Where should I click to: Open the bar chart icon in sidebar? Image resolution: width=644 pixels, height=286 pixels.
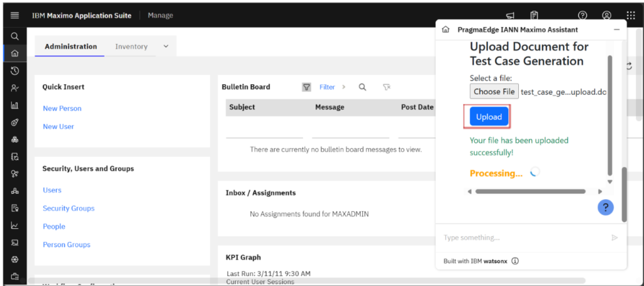15,105
